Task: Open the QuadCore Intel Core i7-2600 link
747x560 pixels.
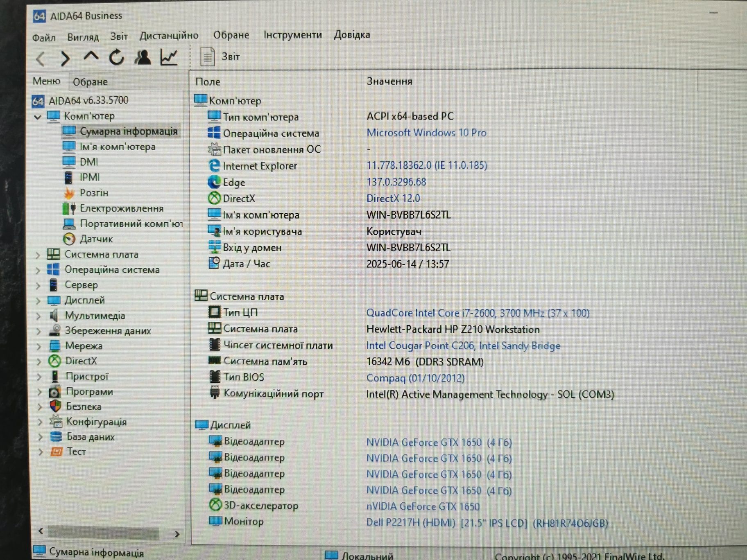Action: click(478, 313)
